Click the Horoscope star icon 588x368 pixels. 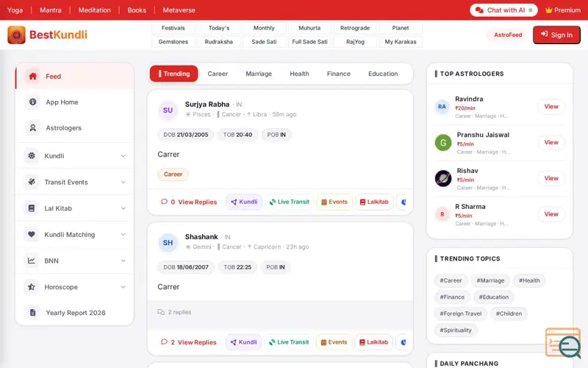32,286
